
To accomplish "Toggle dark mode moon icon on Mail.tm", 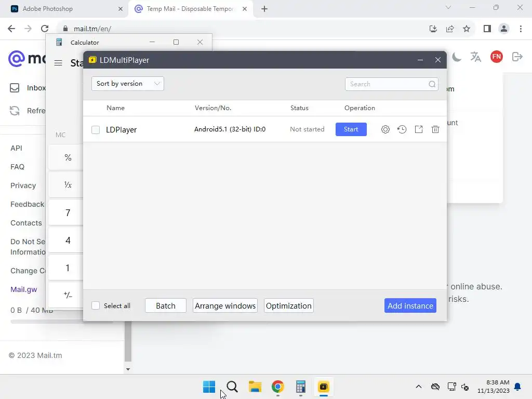I will pyautogui.click(x=457, y=57).
